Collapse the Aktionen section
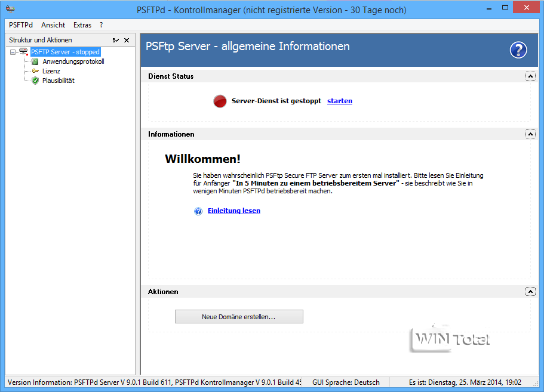The image size is (544, 392). pyautogui.click(x=530, y=292)
